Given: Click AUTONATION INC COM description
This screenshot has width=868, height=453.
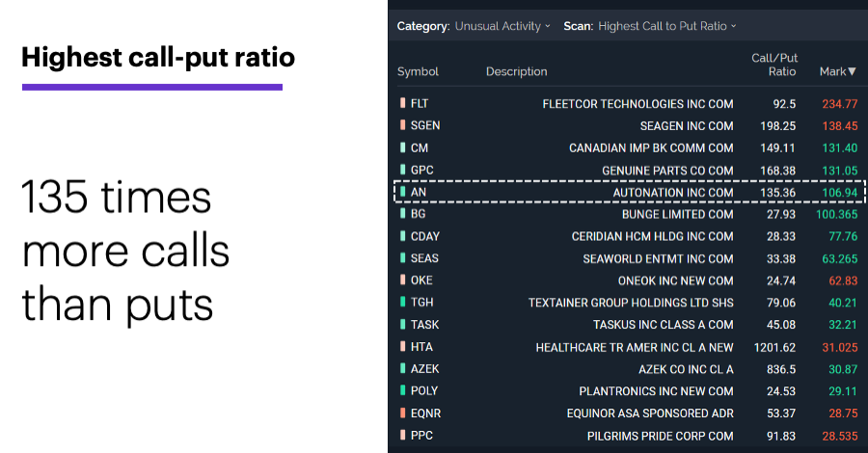Looking at the screenshot, I should (x=673, y=193).
